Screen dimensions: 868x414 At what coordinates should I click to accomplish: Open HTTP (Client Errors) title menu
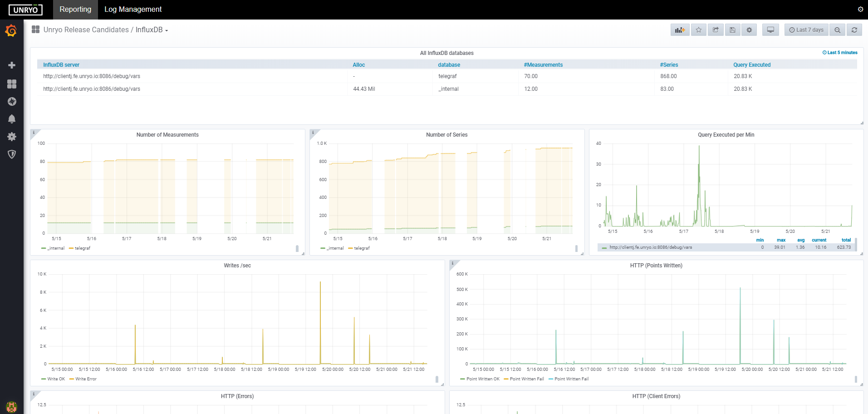point(656,396)
